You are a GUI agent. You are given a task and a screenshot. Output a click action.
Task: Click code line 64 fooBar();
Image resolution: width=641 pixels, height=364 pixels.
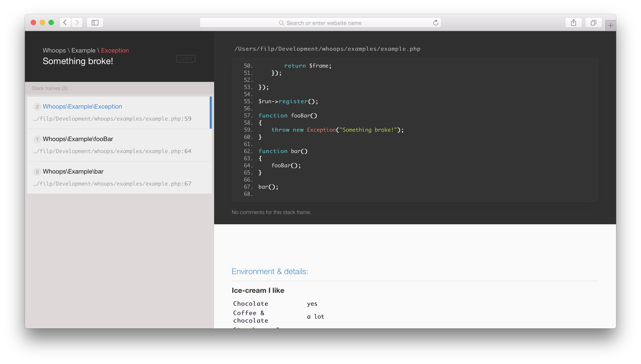286,165
